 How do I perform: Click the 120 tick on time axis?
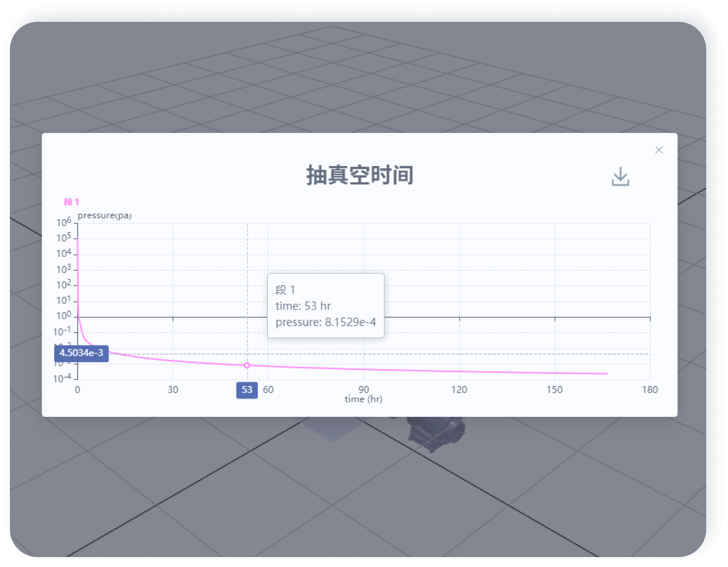[459, 390]
